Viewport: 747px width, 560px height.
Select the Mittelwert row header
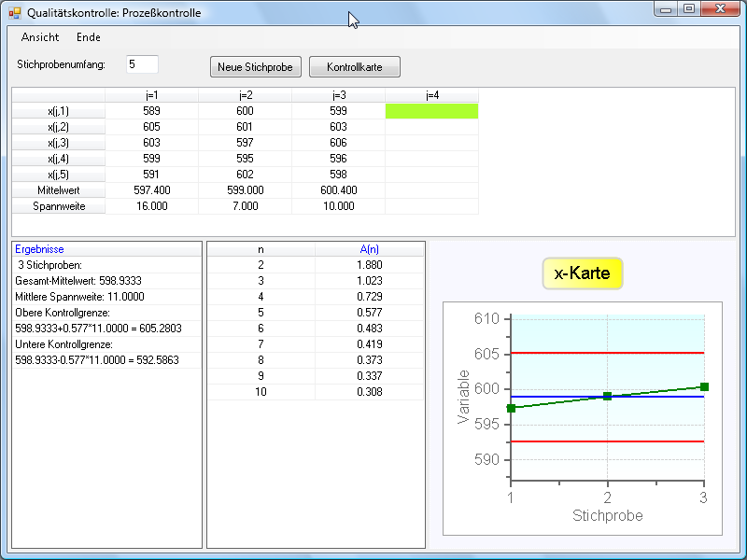click(x=59, y=189)
